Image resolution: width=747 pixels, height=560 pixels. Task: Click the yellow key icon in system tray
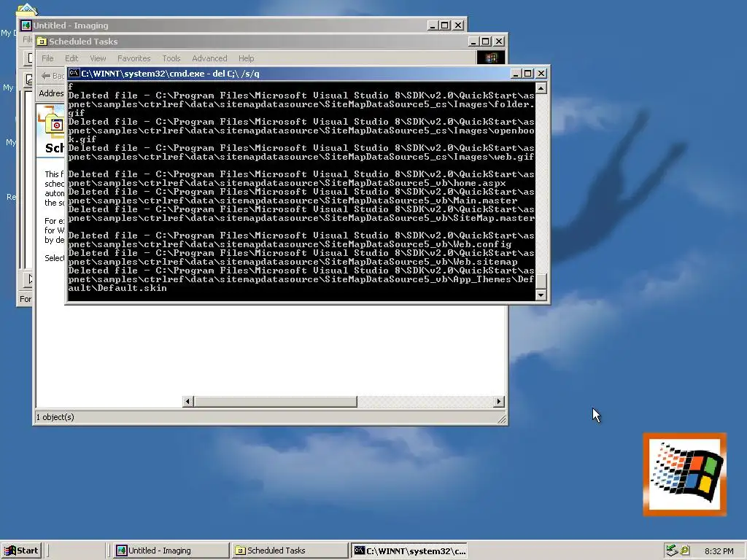(x=685, y=551)
